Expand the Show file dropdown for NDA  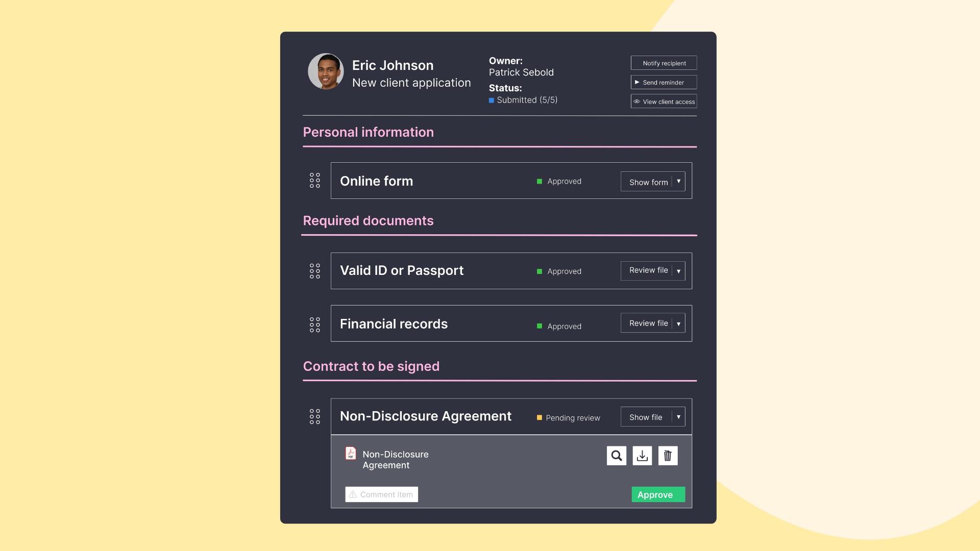coord(678,416)
